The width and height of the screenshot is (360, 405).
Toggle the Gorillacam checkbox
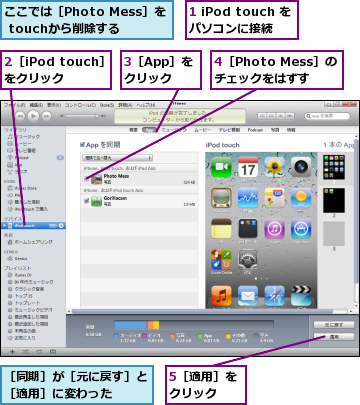pos(86,201)
